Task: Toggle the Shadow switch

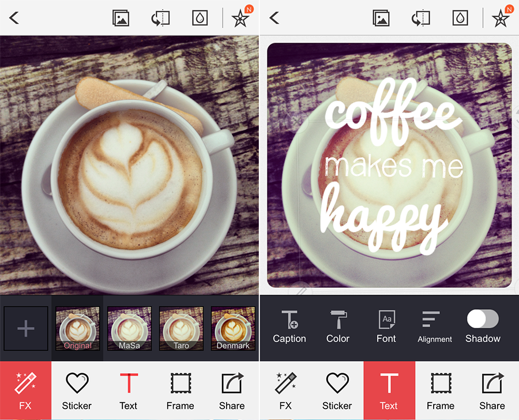Action: point(483,319)
